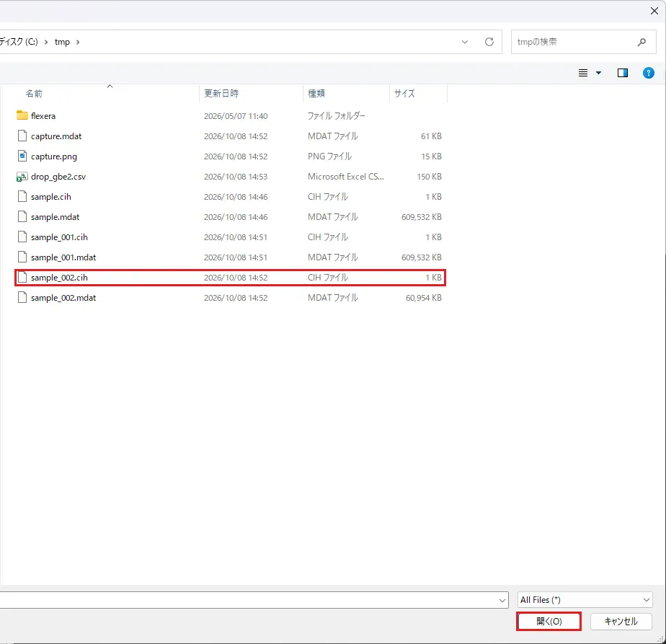The image size is (666, 644).
Task: Select the capture.png image file icon
Action: click(x=22, y=156)
